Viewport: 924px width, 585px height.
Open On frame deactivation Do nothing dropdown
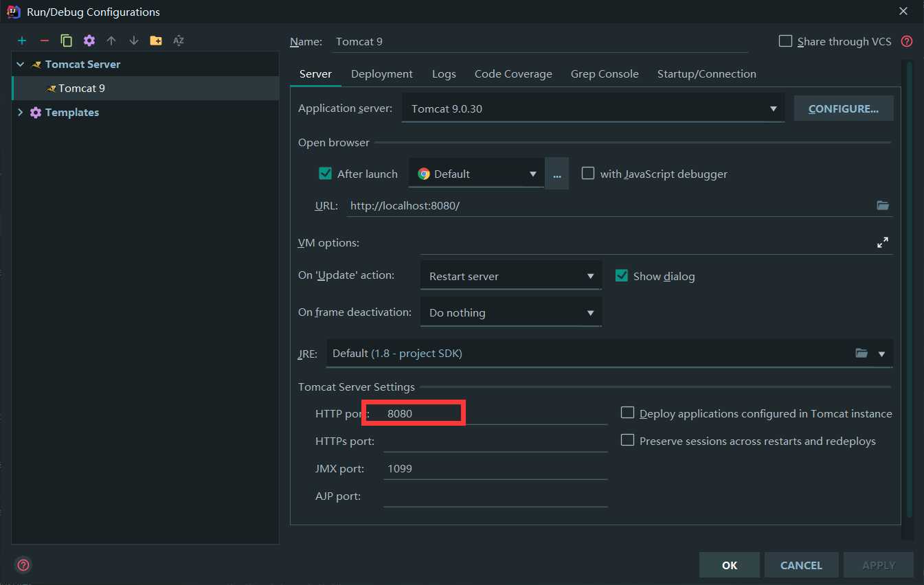[x=511, y=312]
